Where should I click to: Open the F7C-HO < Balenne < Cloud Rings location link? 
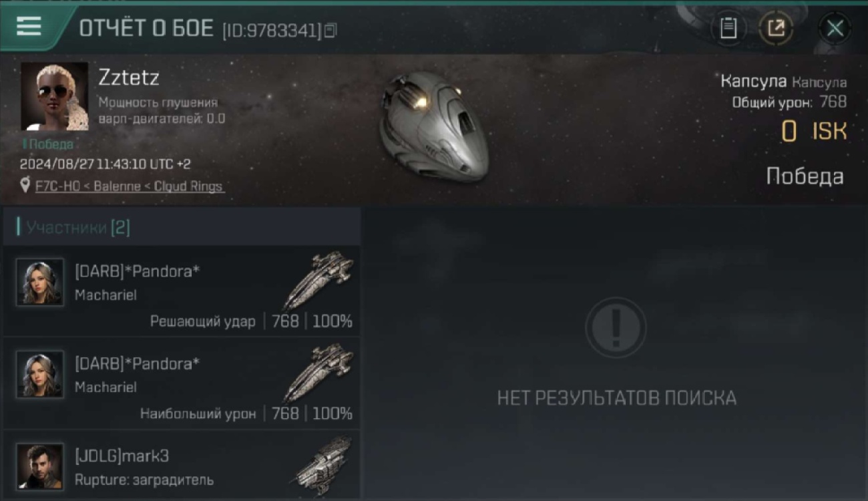pos(130,186)
